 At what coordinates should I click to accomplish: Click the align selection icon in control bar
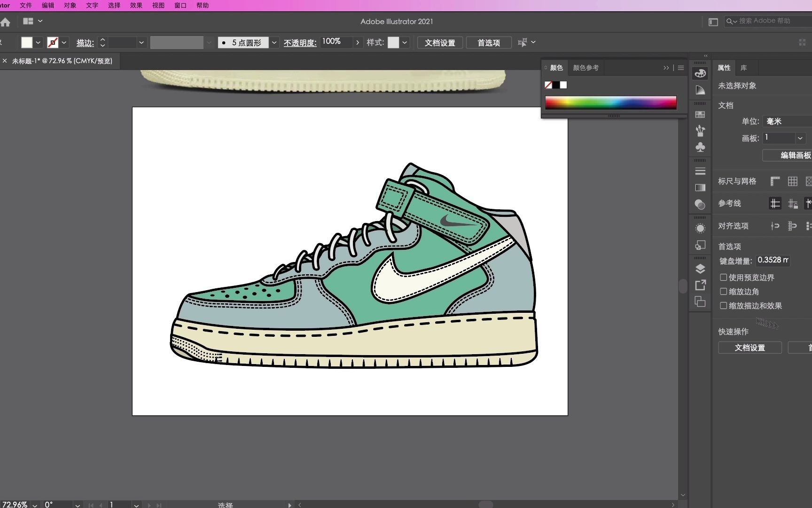[x=522, y=43]
